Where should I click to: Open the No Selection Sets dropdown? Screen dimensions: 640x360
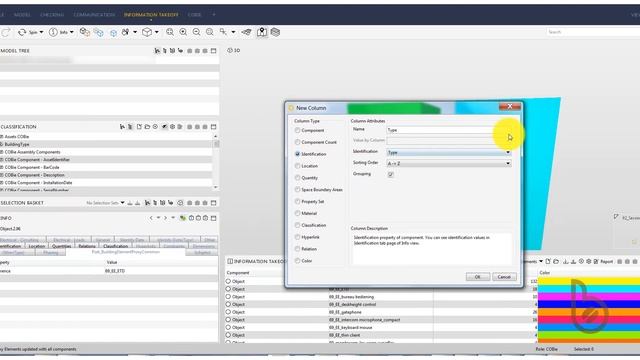(122, 203)
